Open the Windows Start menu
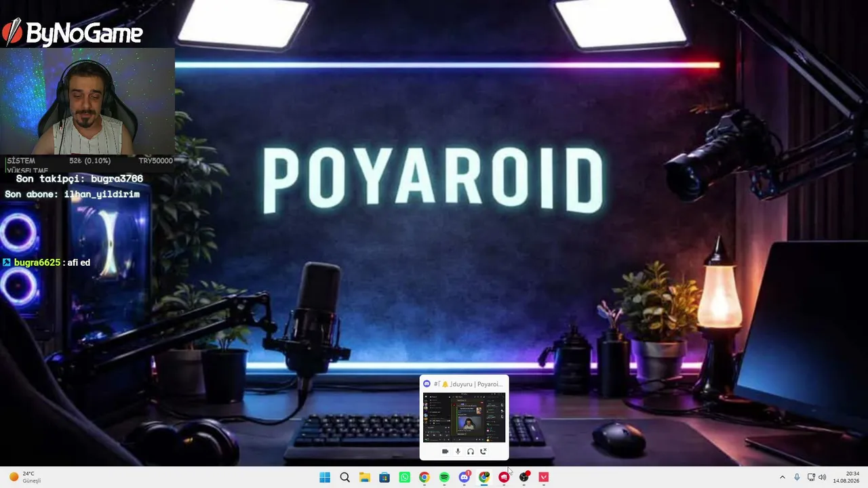Viewport: 868px width, 488px height. click(325, 477)
